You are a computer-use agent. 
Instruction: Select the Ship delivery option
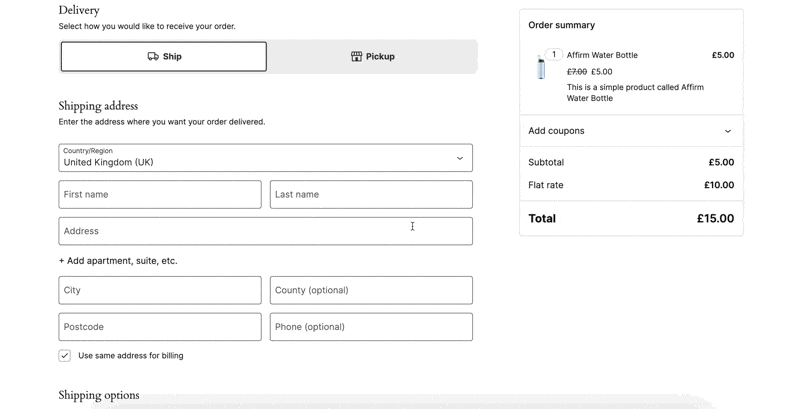tap(164, 57)
